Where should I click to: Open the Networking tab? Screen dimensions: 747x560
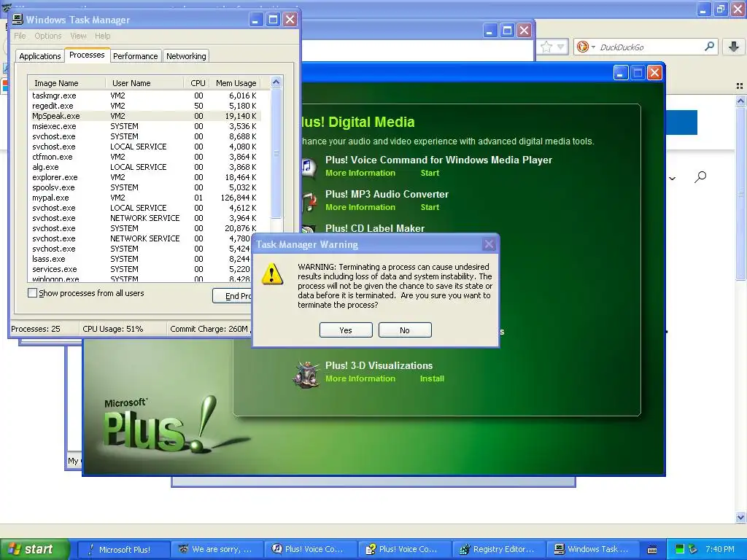(x=186, y=55)
